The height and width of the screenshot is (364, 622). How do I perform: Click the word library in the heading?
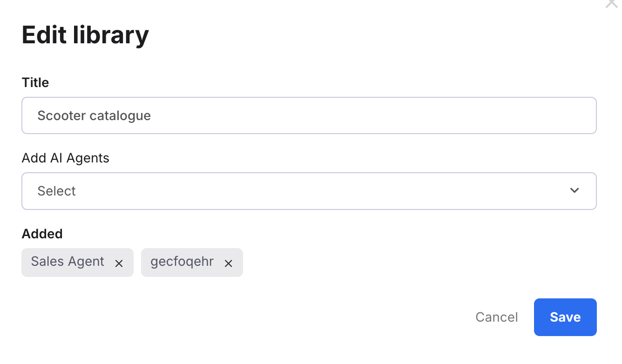(x=111, y=35)
